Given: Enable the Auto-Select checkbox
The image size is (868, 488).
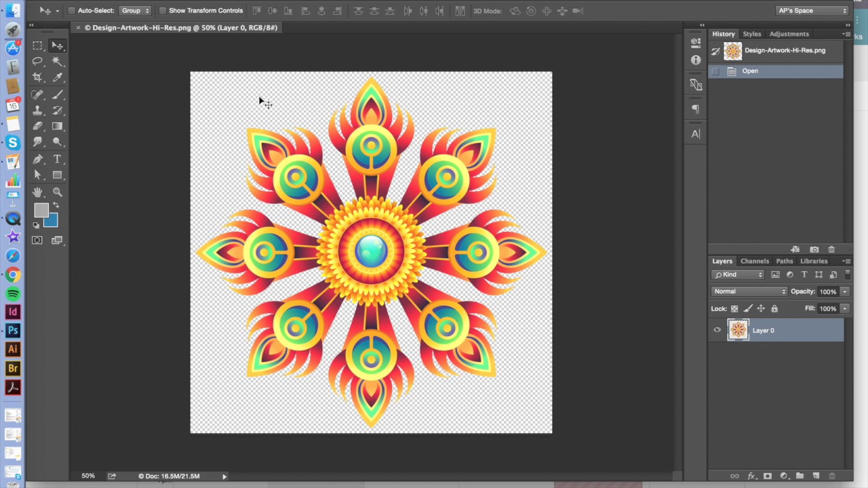Looking at the screenshot, I should [x=71, y=11].
